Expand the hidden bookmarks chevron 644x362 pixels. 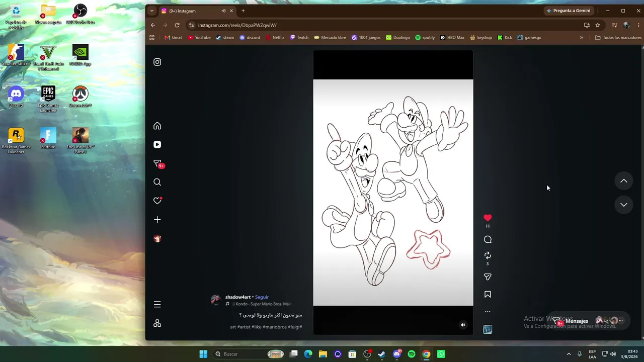point(582,38)
